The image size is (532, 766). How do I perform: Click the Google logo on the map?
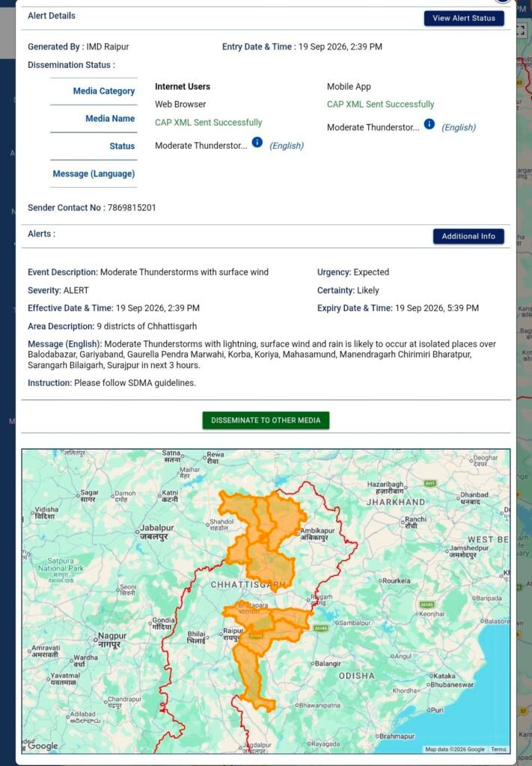(43, 746)
